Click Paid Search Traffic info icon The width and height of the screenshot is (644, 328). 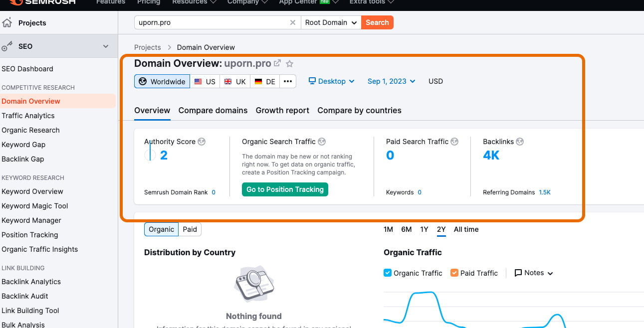(x=454, y=142)
